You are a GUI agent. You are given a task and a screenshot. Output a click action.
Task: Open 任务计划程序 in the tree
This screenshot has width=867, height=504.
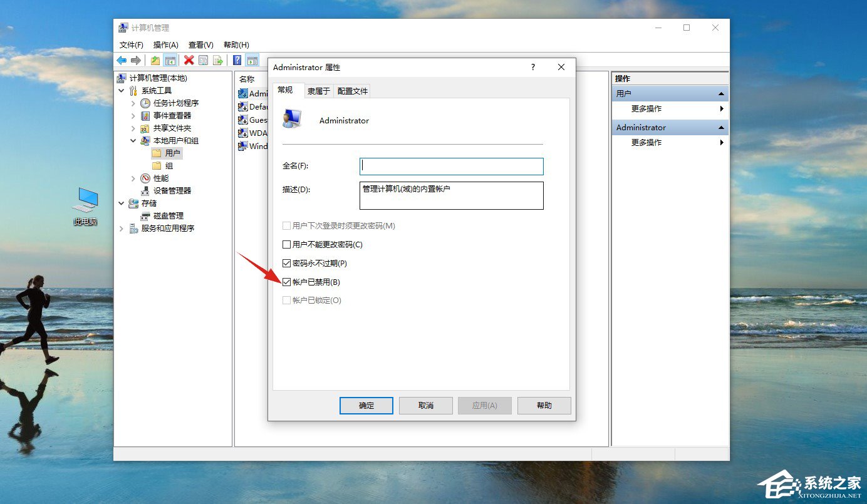click(169, 103)
